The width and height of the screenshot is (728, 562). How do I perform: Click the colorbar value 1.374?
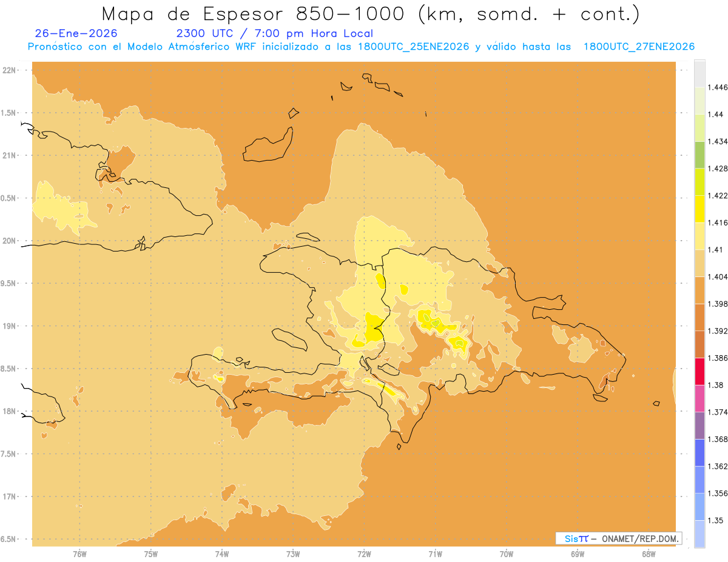pos(718,412)
